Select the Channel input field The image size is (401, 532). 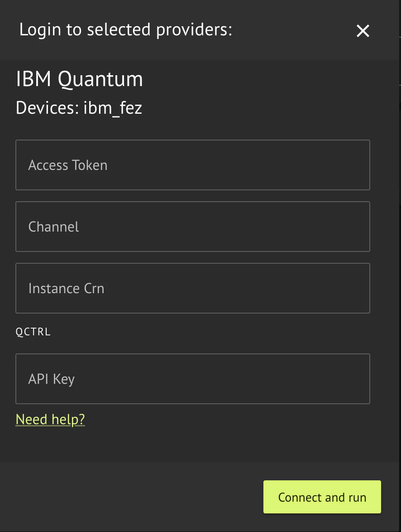(192, 227)
